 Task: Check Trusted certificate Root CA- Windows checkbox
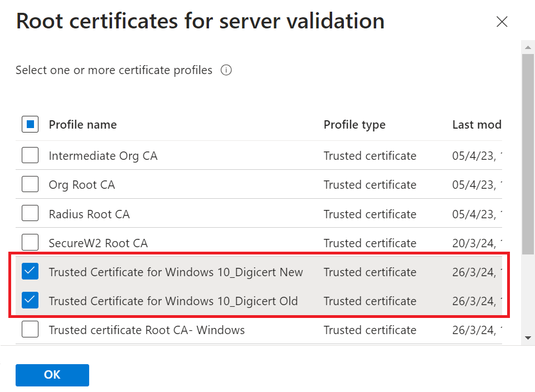click(30, 329)
